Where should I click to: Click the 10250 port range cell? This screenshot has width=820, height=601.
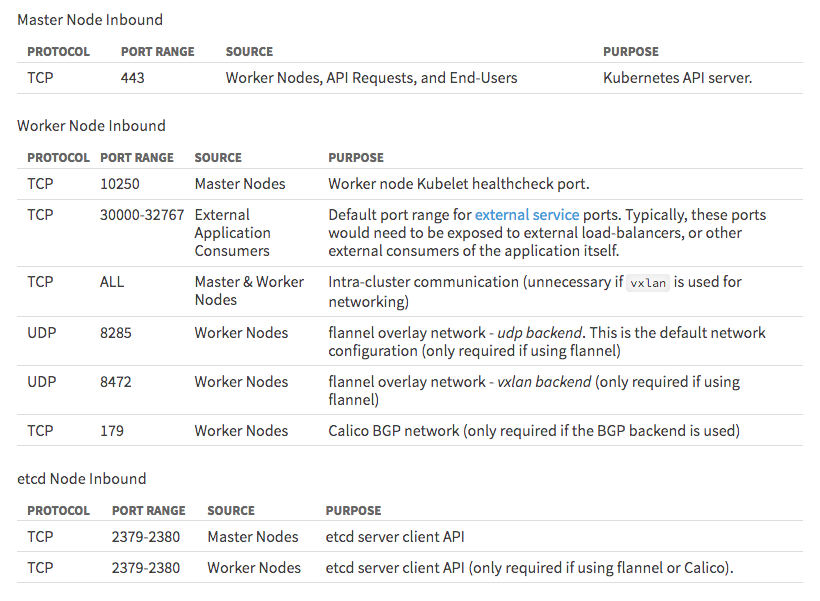point(120,184)
